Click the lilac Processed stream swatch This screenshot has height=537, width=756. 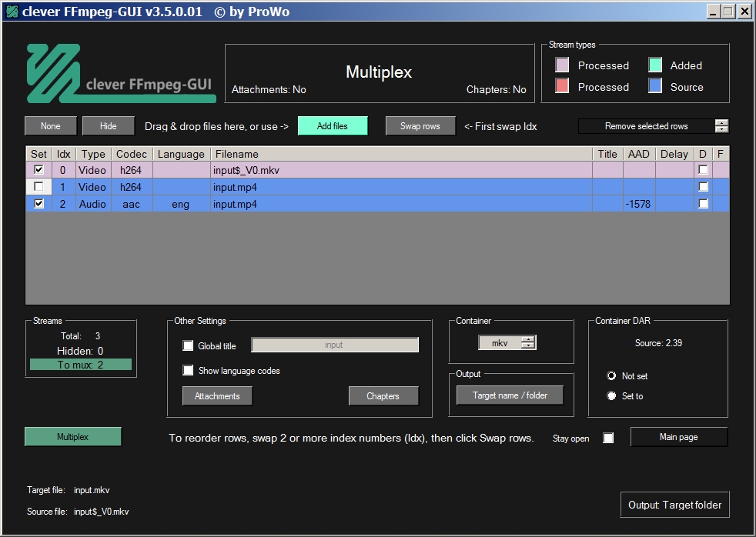tap(562, 65)
